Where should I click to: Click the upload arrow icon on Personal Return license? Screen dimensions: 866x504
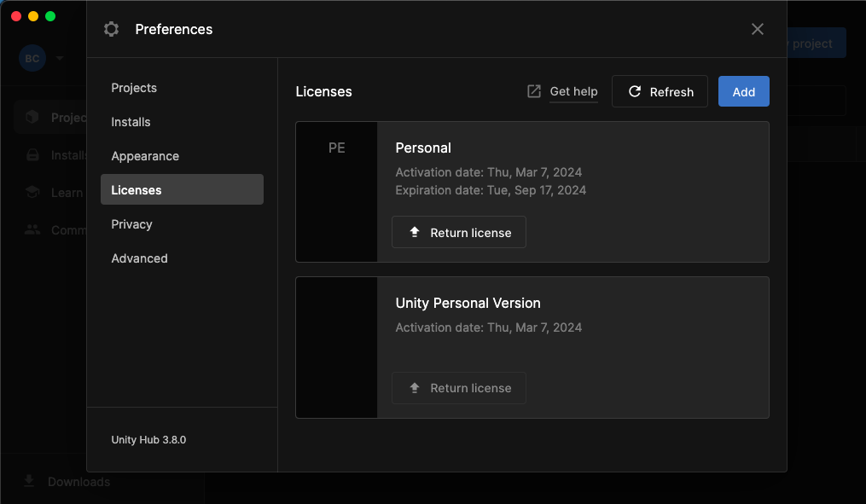pyautogui.click(x=415, y=232)
